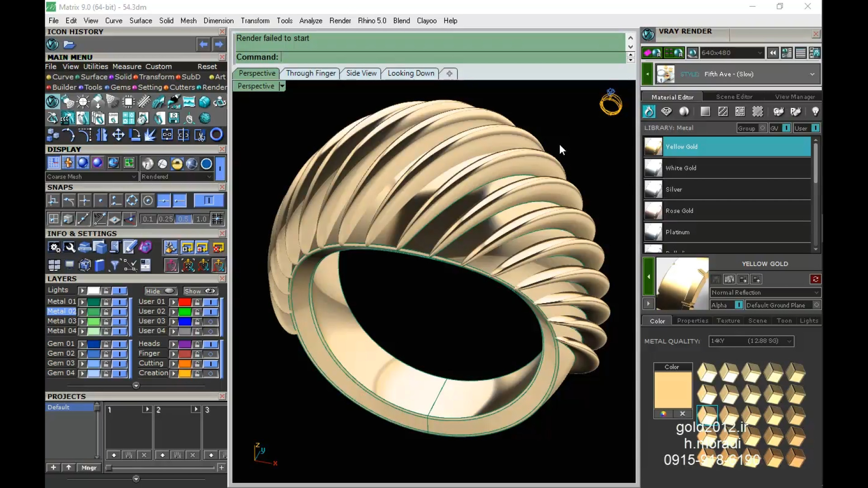Click the blue torus ring tool icon
The height and width of the screenshot is (488, 868).
tap(217, 135)
